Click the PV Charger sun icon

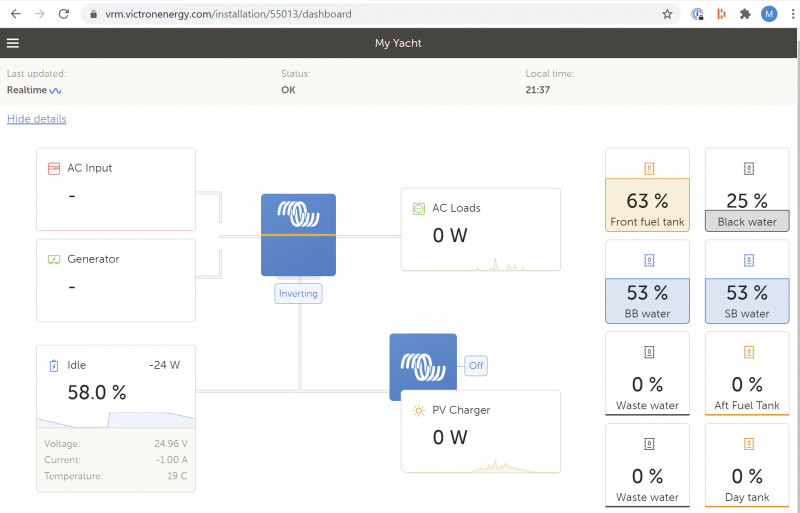[419, 410]
